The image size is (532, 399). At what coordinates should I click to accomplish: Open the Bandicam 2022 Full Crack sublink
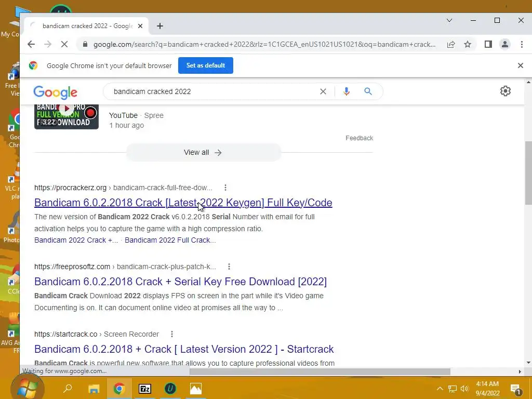170,240
